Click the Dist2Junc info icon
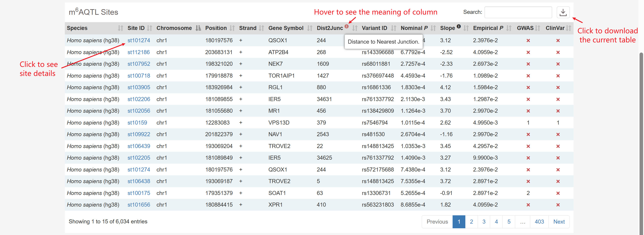Viewport: 644px width, 235px height. (x=347, y=26)
